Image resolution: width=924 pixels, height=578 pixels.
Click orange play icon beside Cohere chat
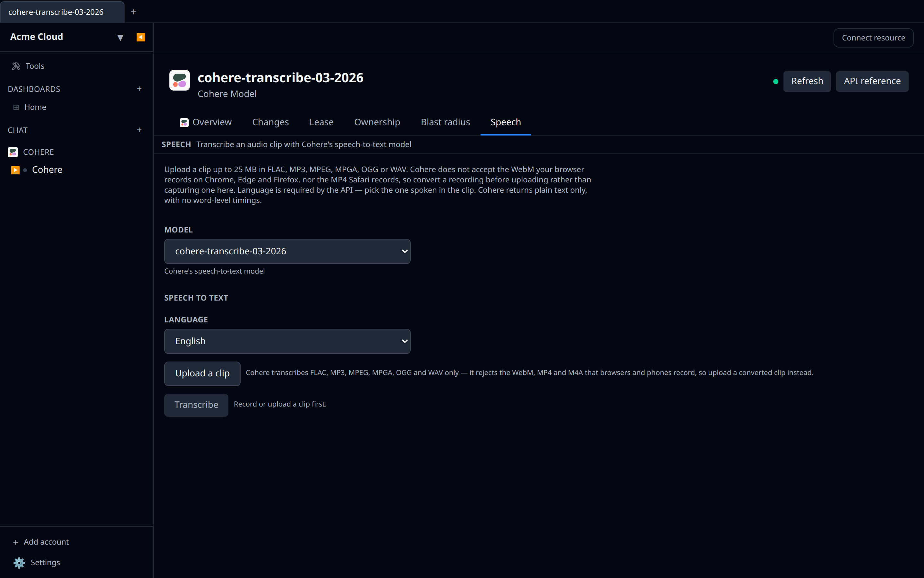pyautogui.click(x=15, y=170)
